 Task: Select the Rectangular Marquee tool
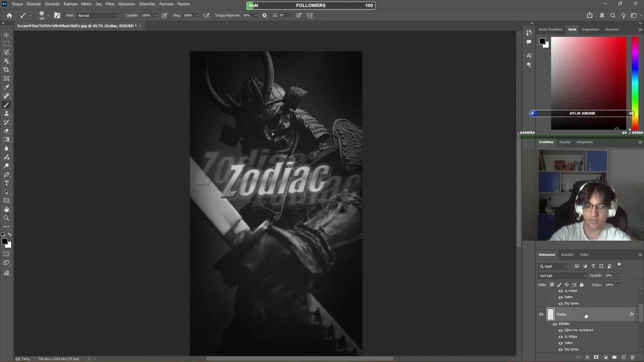coord(7,44)
